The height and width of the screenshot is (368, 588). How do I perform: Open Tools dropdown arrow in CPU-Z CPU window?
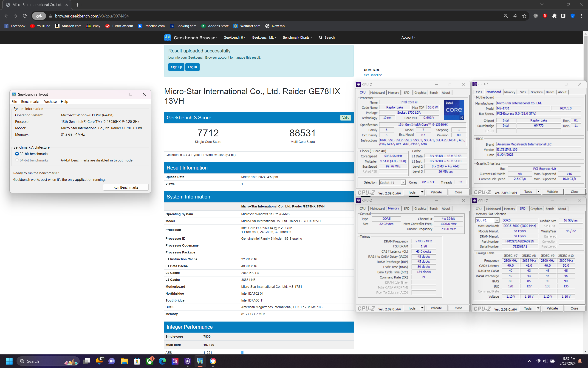point(422,192)
